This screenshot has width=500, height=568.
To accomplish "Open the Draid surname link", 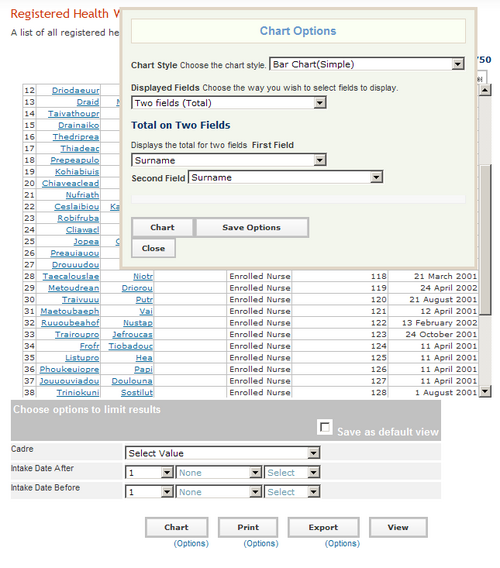I will point(88,102).
